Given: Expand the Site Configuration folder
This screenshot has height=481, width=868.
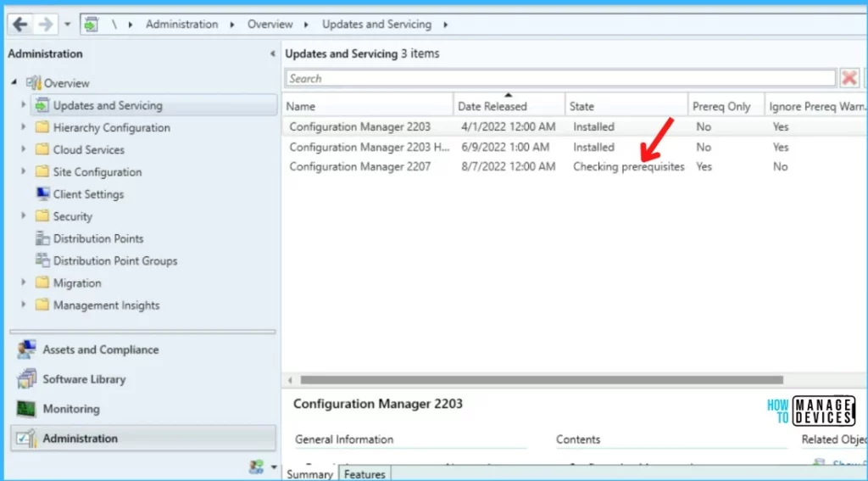Looking at the screenshot, I should [x=23, y=171].
